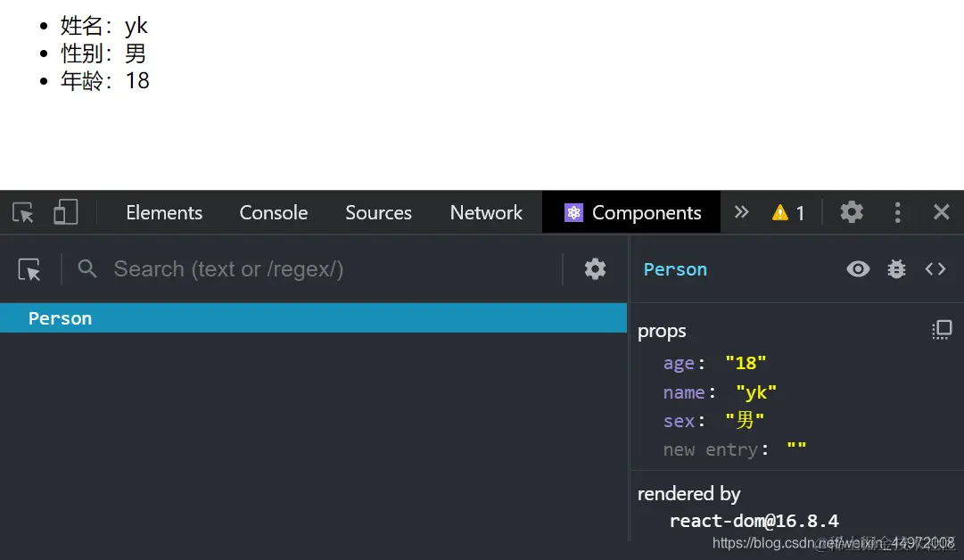Click the inspect element picker icon
The width and height of the screenshot is (964, 560).
point(23,212)
